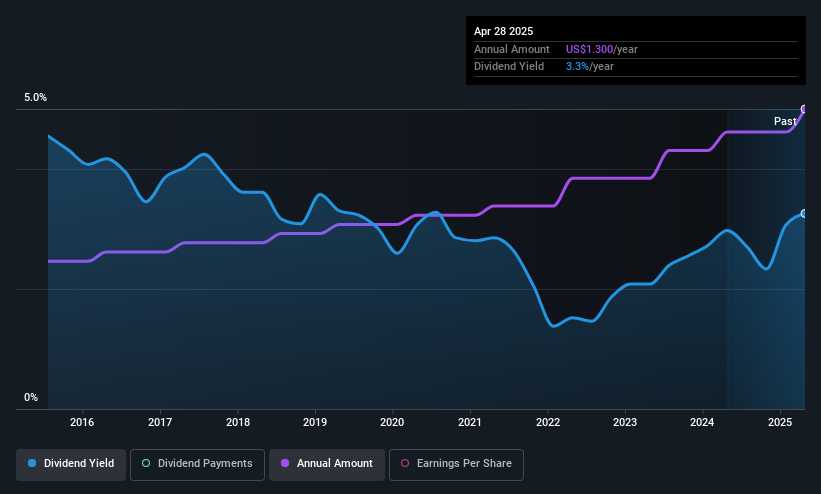Image resolution: width=821 pixels, height=494 pixels.
Task: Select the blue Dividend Yield endpoint marker
Action: point(804,214)
